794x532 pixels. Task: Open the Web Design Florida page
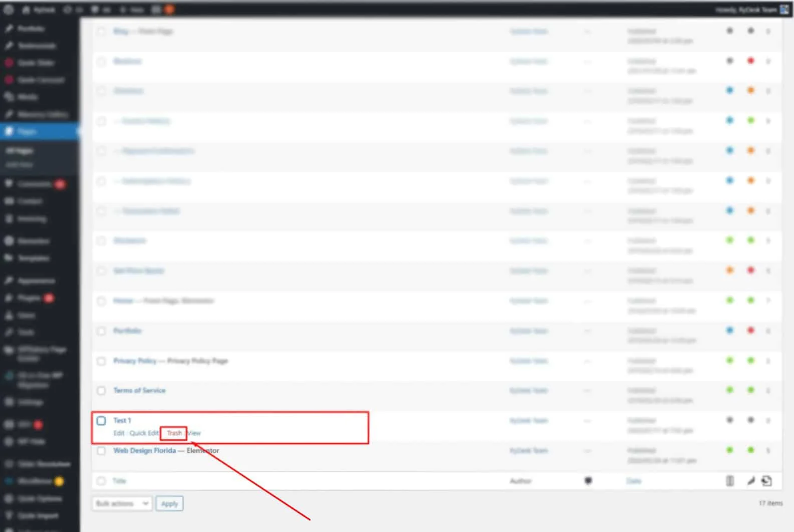pyautogui.click(x=144, y=450)
